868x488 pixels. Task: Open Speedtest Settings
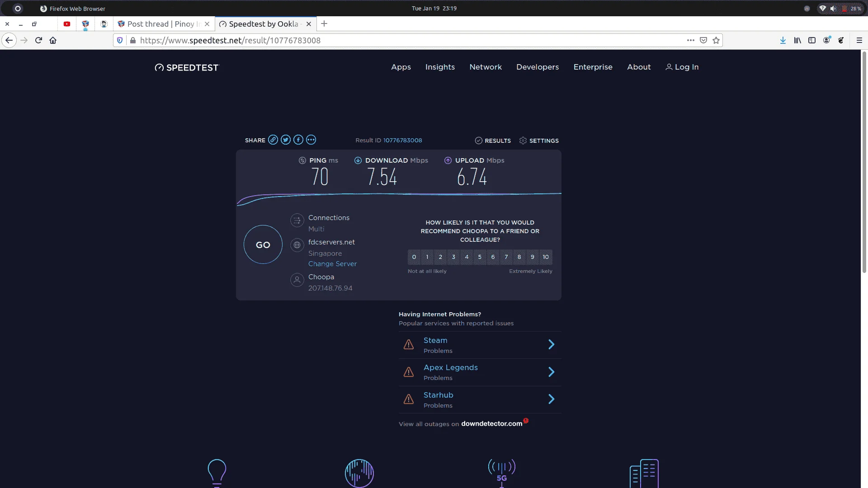(539, 141)
